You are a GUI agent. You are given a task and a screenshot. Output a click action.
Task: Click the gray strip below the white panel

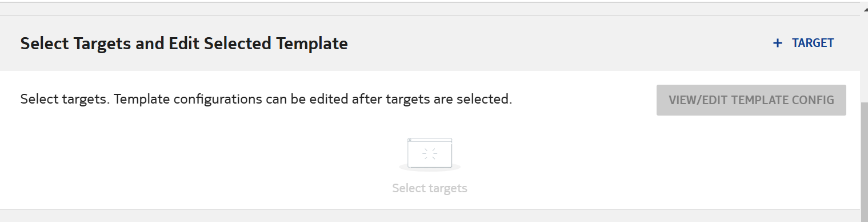click(430, 216)
